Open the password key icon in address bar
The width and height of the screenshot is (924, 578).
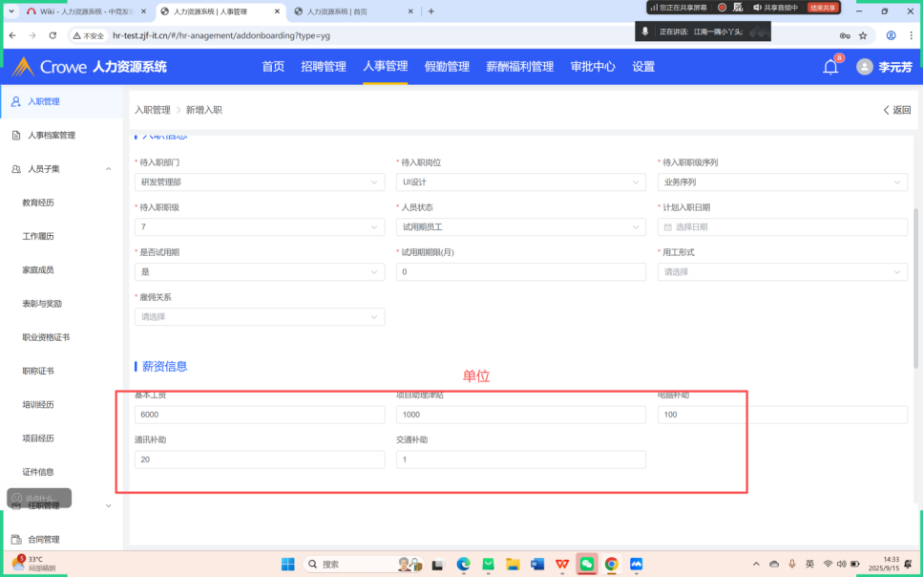845,35
